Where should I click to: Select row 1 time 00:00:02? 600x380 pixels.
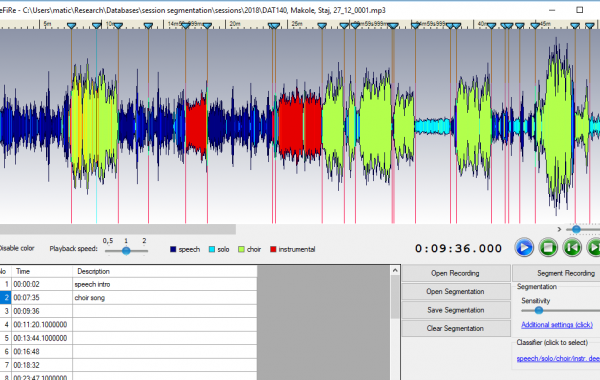(x=42, y=284)
